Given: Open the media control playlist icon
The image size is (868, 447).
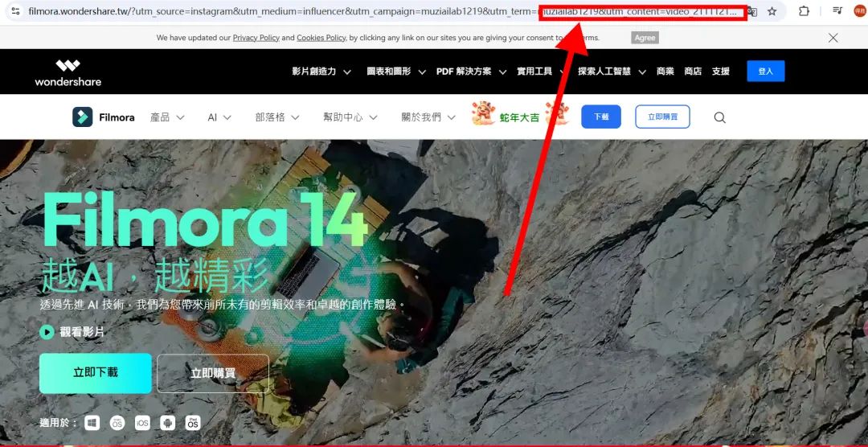Looking at the screenshot, I should click(x=837, y=10).
